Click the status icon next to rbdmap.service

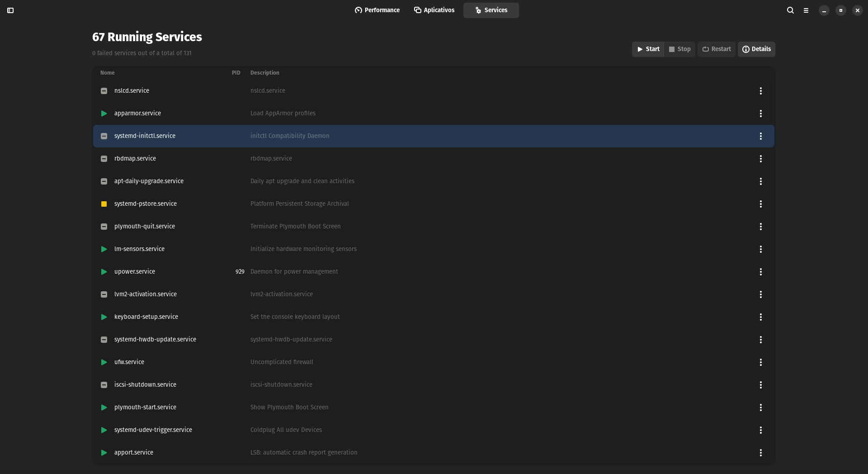104,159
